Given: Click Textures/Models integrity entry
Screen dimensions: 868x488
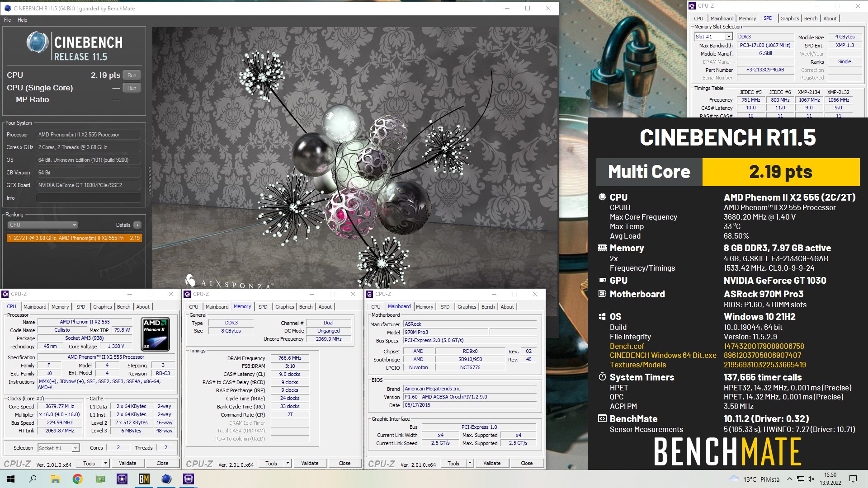Looking at the screenshot, I should click(637, 365).
